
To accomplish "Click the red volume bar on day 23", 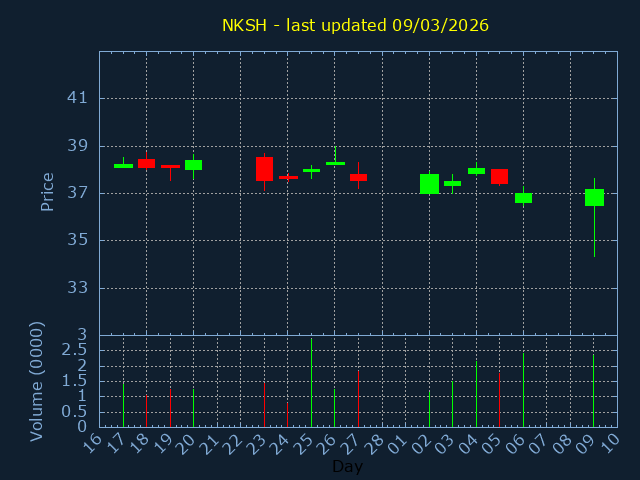I will coord(264,405).
